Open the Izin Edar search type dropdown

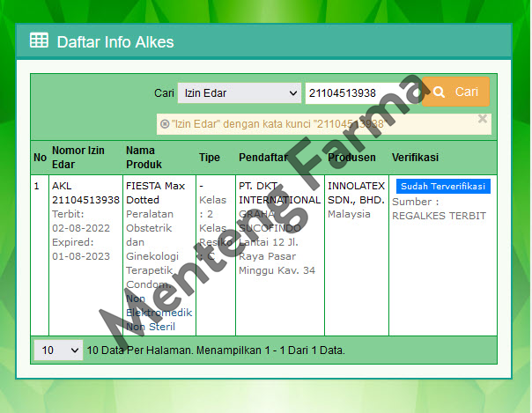point(240,93)
